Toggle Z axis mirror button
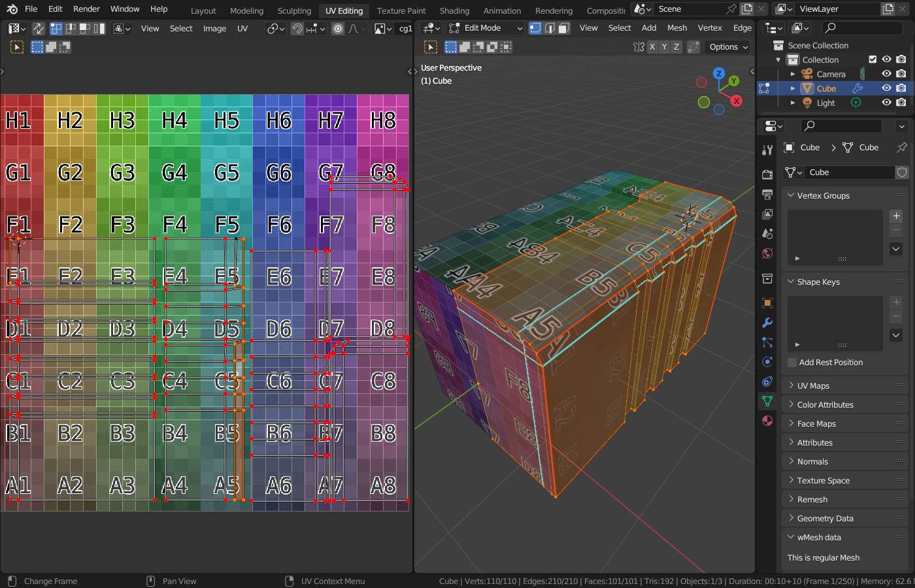Screen dimensions: 915x588 coord(676,47)
